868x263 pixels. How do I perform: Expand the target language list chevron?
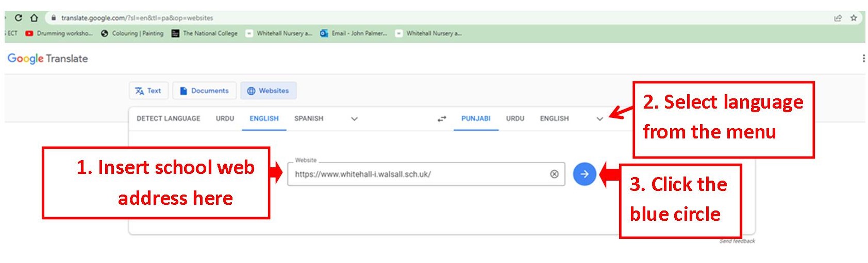click(x=599, y=119)
